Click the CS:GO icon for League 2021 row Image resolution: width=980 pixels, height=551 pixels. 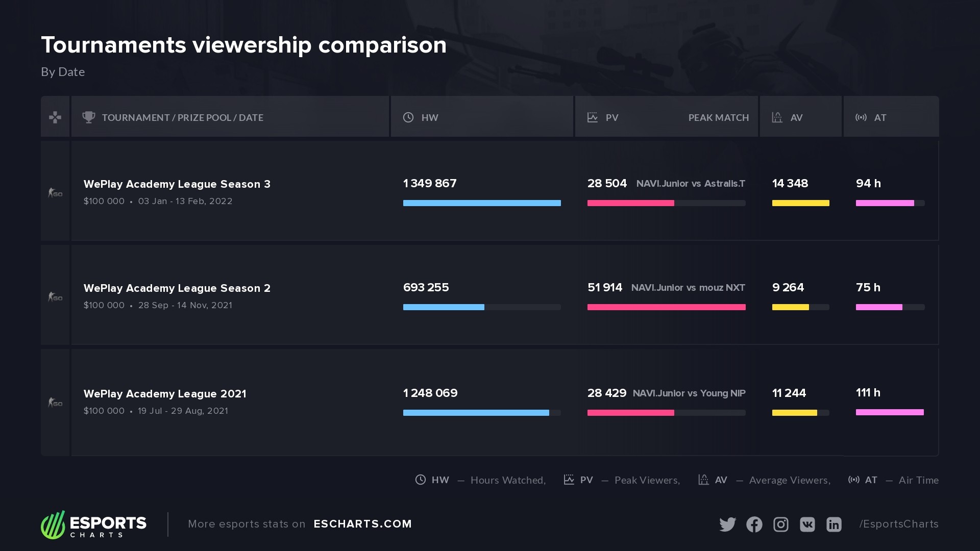(x=55, y=403)
